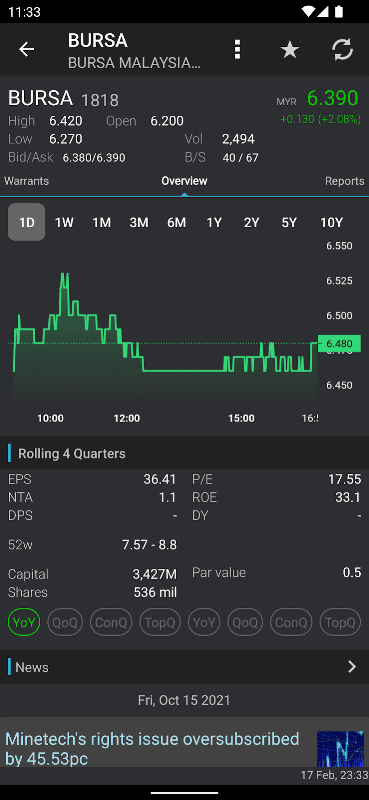The height and width of the screenshot is (800, 369).
Task: Select the Overview tab
Action: [184, 181]
